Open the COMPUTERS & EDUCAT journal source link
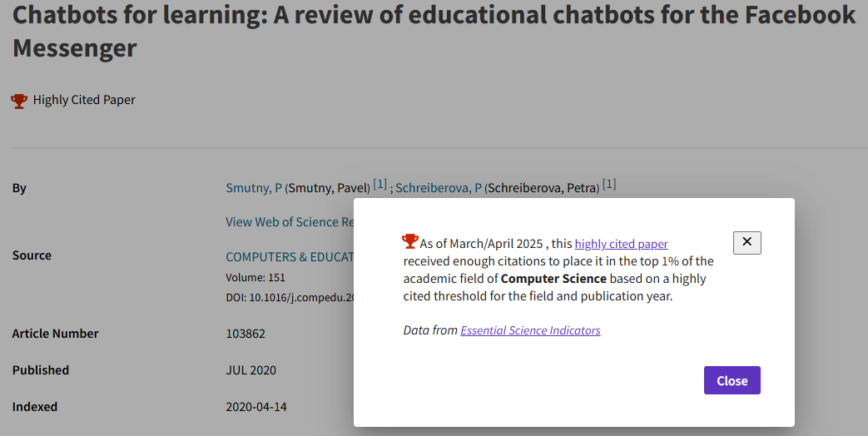Viewport: 868px width, 436px height. 290,257
